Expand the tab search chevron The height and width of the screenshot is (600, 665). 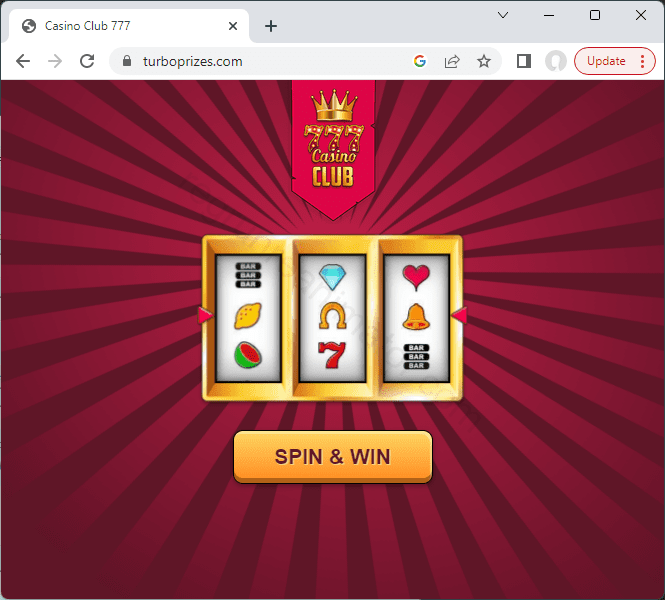tap(503, 15)
